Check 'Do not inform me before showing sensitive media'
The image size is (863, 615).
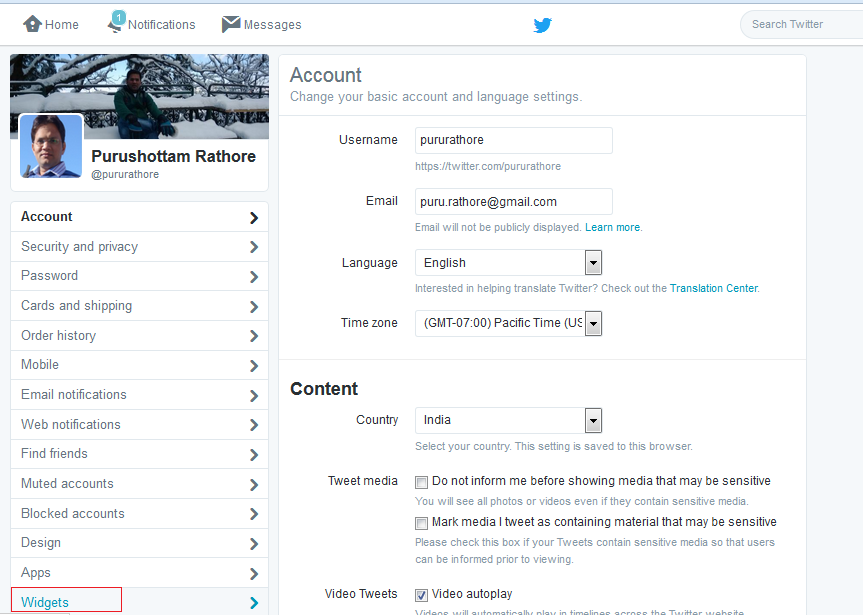[x=421, y=482]
